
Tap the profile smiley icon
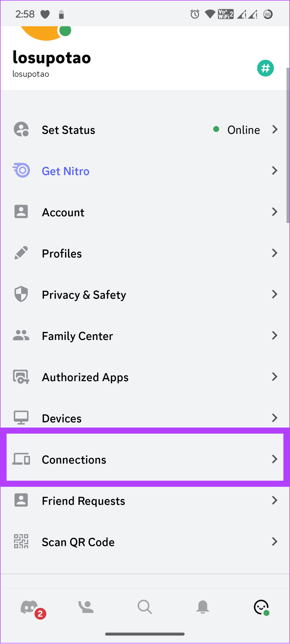tap(261, 607)
